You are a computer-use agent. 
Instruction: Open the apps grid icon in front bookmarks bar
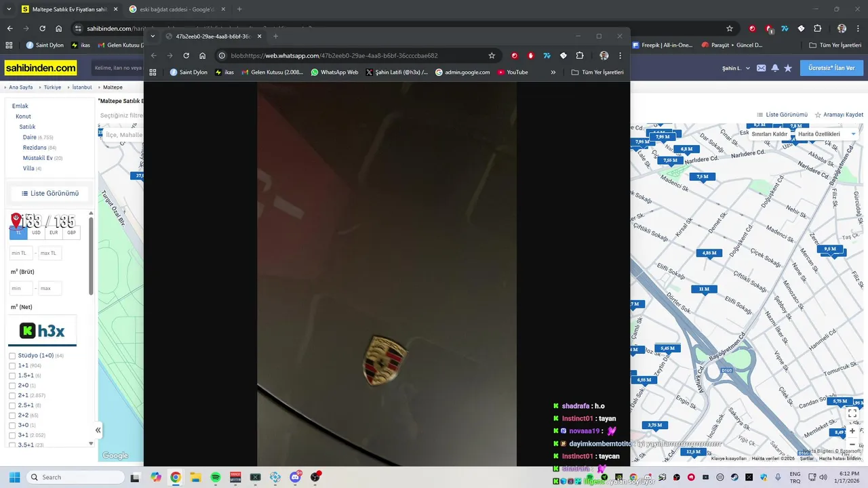point(153,72)
